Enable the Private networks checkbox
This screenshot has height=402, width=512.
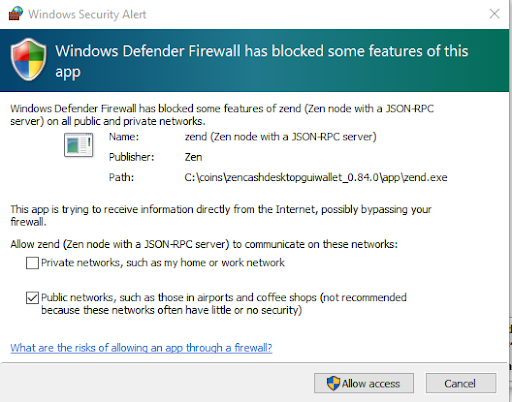32,263
